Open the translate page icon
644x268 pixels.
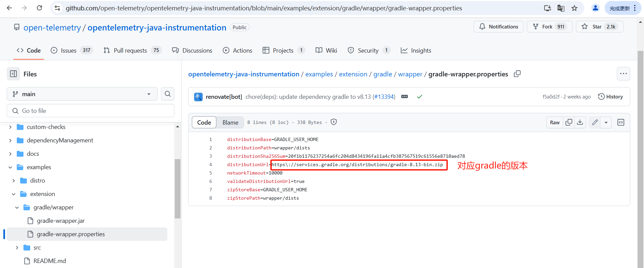click(561, 8)
